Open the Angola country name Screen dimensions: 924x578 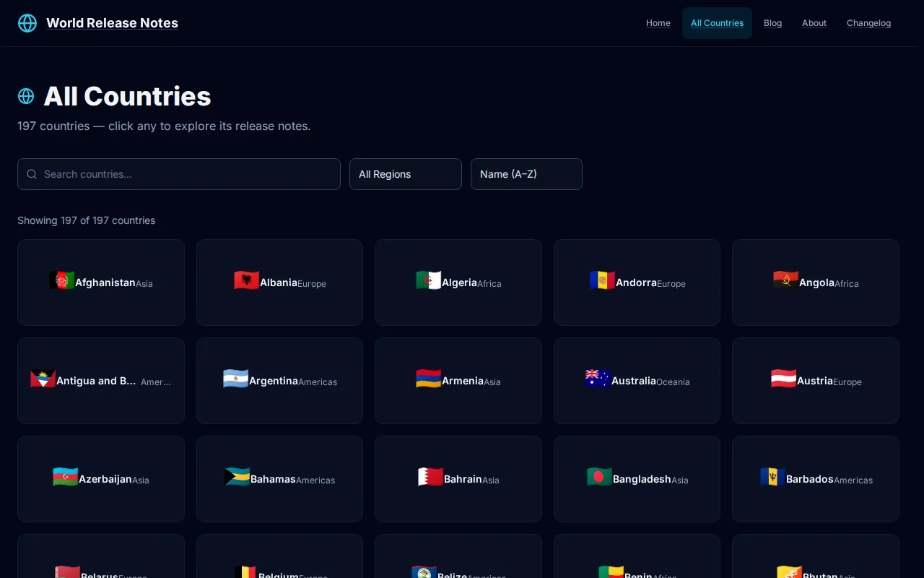(x=816, y=282)
